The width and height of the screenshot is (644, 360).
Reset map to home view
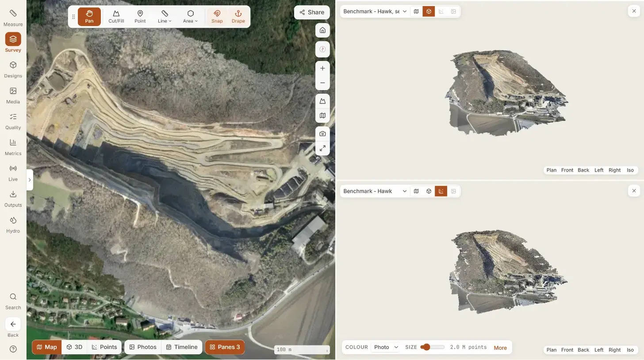pos(322,30)
